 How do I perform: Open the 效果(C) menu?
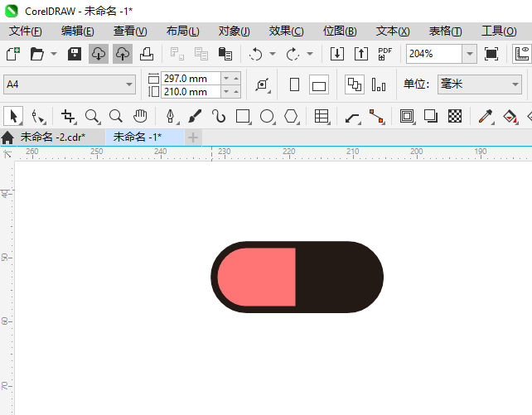click(286, 31)
